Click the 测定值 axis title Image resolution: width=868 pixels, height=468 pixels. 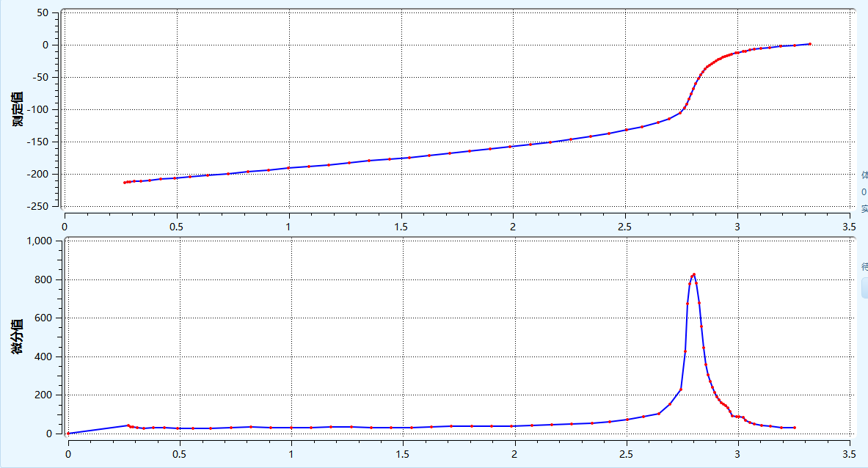point(18,109)
